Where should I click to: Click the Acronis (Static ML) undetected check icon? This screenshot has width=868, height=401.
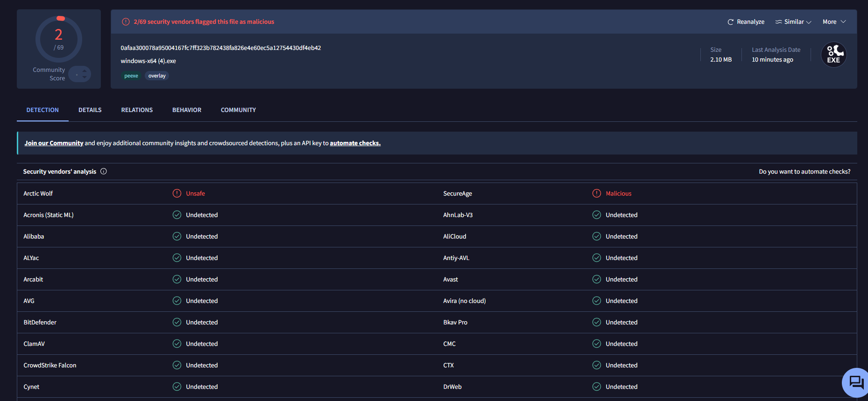177,215
